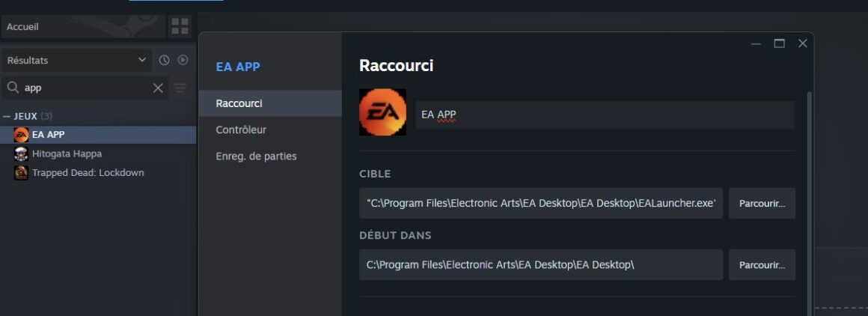Click Parcourir next to the DÉBUT DANS path
The height and width of the screenshot is (316, 868).
point(762,265)
